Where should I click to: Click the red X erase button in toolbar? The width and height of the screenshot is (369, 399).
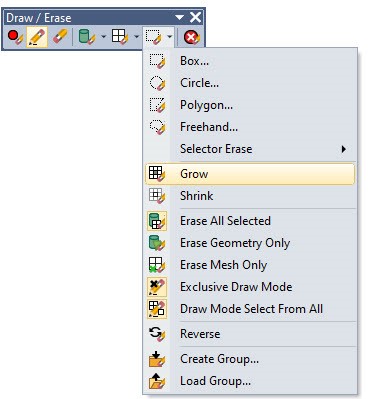pyautogui.click(x=192, y=37)
